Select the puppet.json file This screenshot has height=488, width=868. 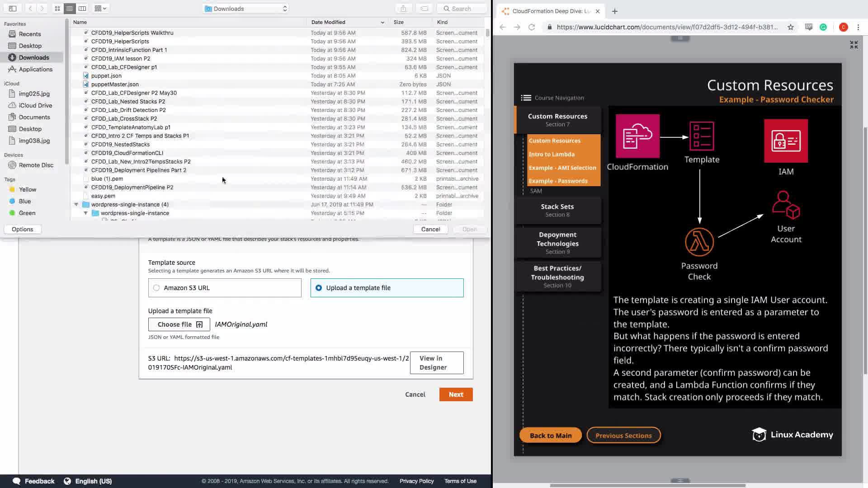point(106,76)
